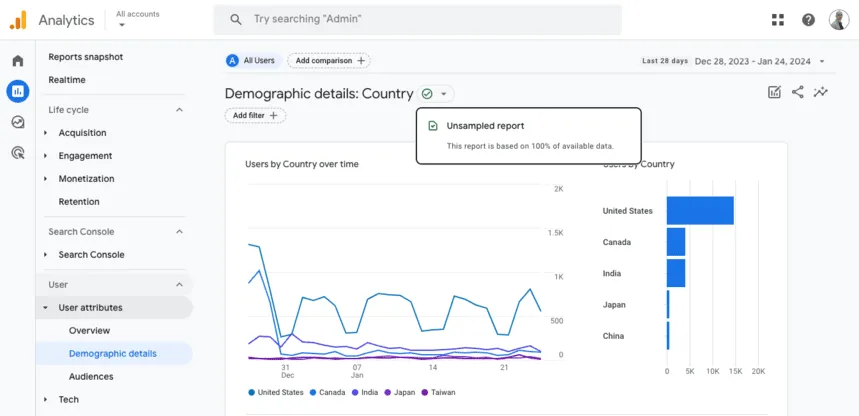The height and width of the screenshot is (416, 859).
Task: Open the Home icon in left rail
Action: coord(17,61)
